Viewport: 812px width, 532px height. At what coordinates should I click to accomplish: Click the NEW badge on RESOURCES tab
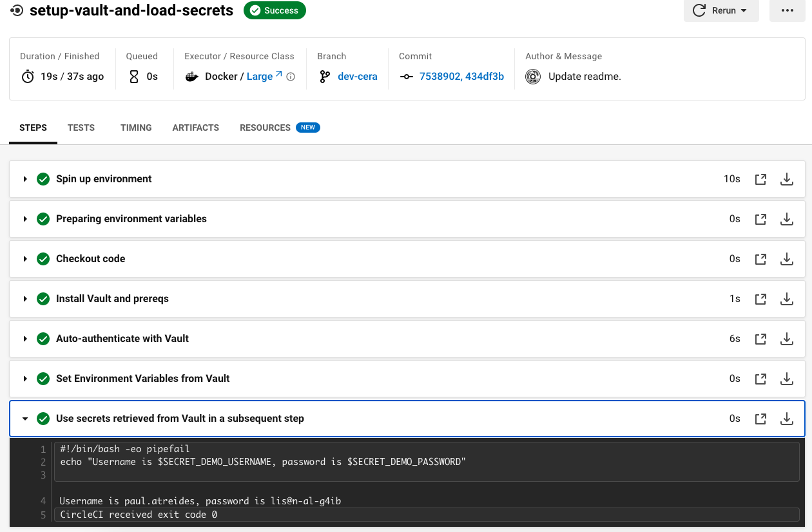pyautogui.click(x=307, y=127)
